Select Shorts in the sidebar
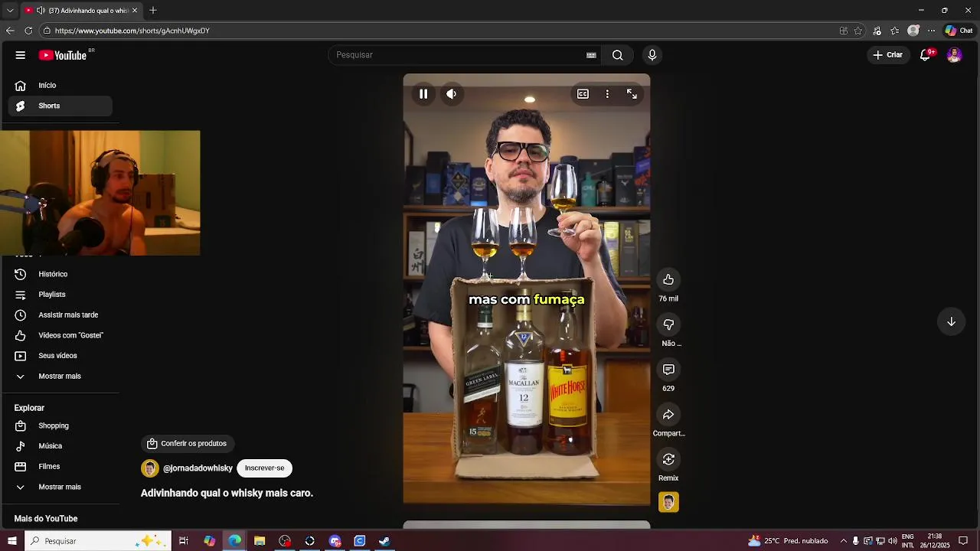The width and height of the screenshot is (980, 551). [x=60, y=106]
